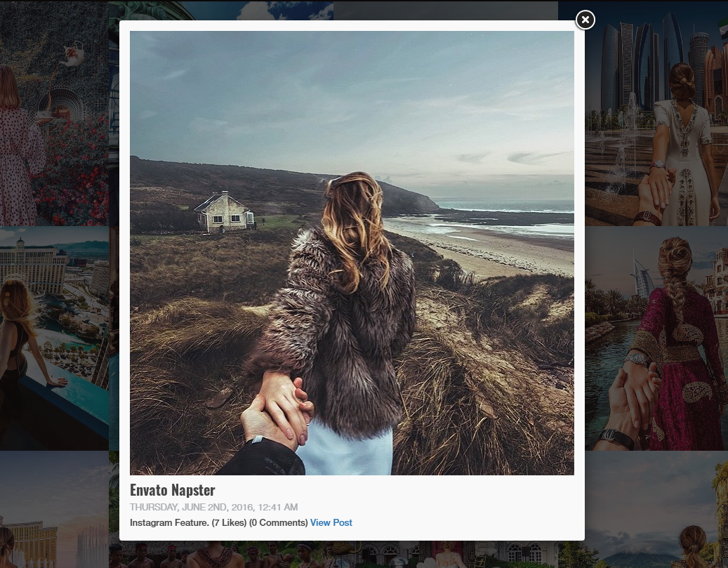Open the fountain hotel dusk thumbnail
728x568 pixels.
point(54,510)
